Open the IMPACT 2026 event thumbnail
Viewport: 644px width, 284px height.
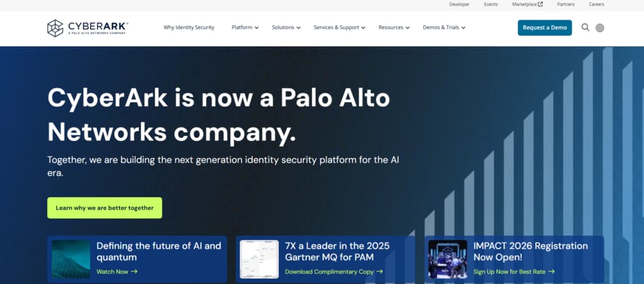click(x=448, y=259)
